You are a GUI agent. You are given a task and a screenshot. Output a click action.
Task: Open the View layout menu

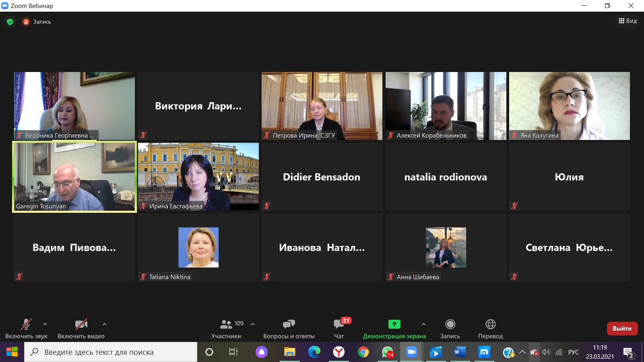[x=627, y=21]
